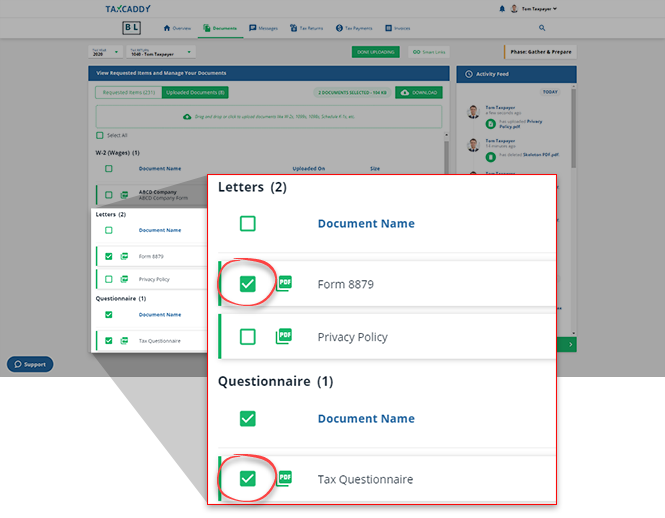Open the Support chat button
This screenshot has height=518, width=665.
tap(30, 364)
